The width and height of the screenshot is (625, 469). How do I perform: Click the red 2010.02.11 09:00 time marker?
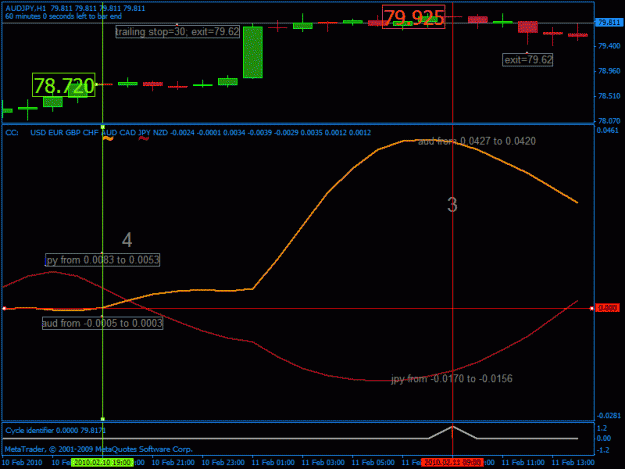tap(452, 462)
